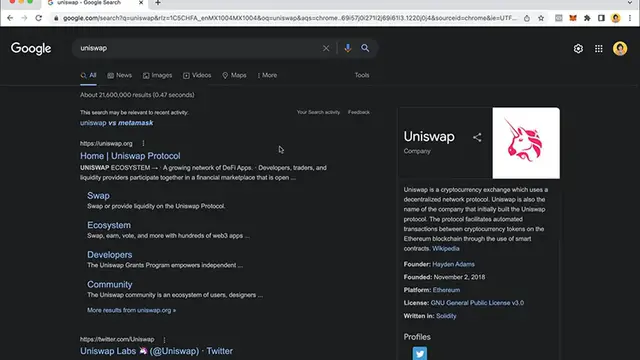Bookmark this page with the star icon
Image resolution: width=640 pixels, height=360 pixels.
(541, 18)
